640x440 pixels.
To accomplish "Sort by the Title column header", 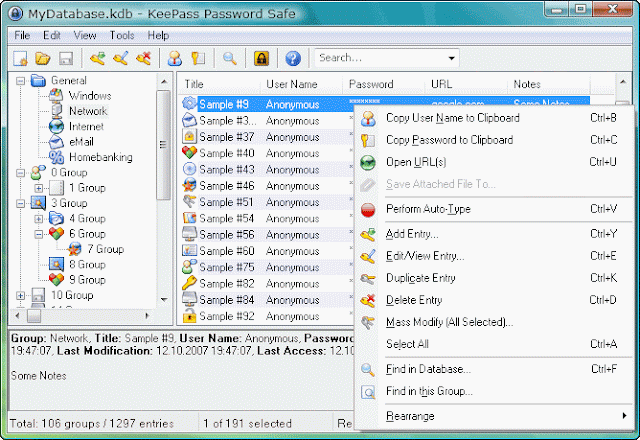I will click(x=219, y=84).
